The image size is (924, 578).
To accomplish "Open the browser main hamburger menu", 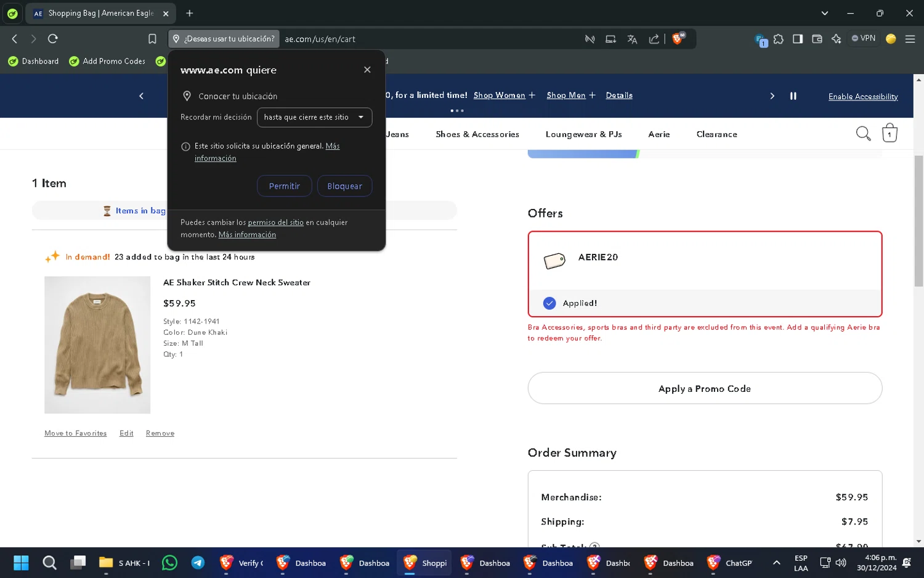I will pyautogui.click(x=910, y=39).
